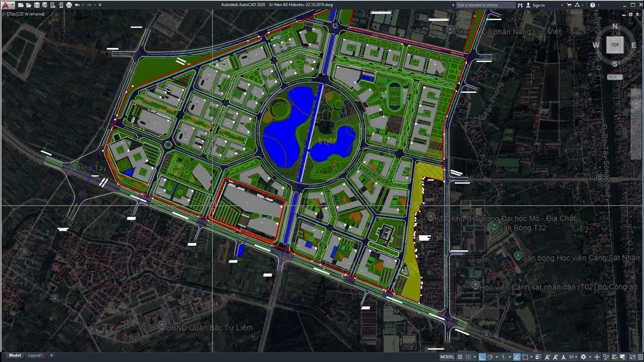644x362 pixels.
Task: Switch to the Layout1 tab
Action: click(35, 355)
